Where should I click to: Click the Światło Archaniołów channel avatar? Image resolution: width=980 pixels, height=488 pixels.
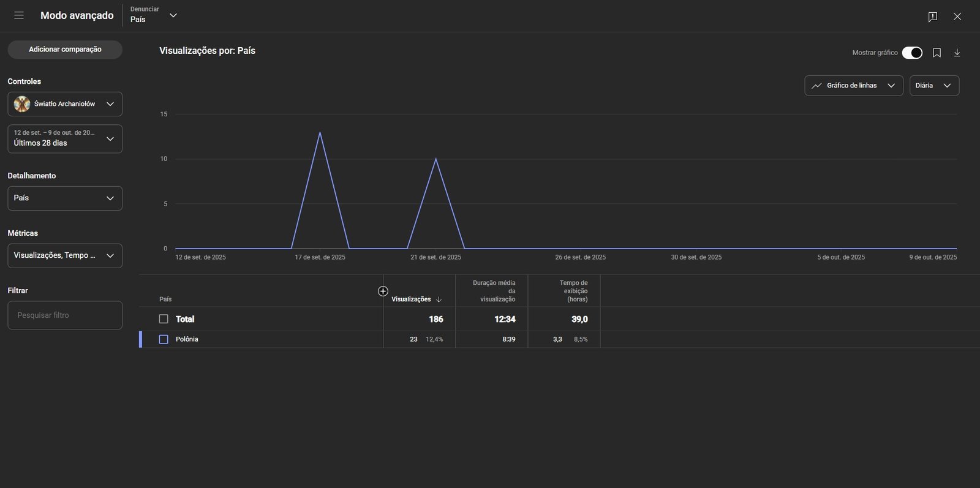tap(22, 104)
